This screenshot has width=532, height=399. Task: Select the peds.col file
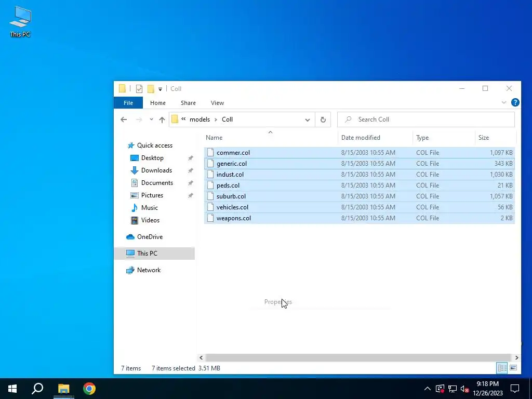(x=360, y=185)
